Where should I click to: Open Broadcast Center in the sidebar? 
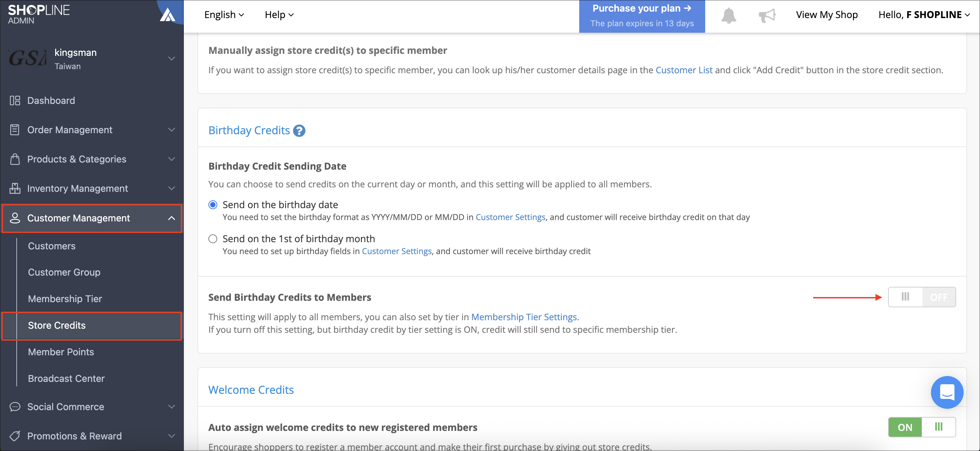[x=66, y=379]
